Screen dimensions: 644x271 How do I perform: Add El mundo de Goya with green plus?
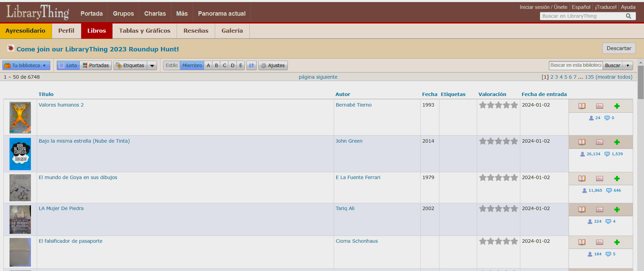(x=617, y=179)
